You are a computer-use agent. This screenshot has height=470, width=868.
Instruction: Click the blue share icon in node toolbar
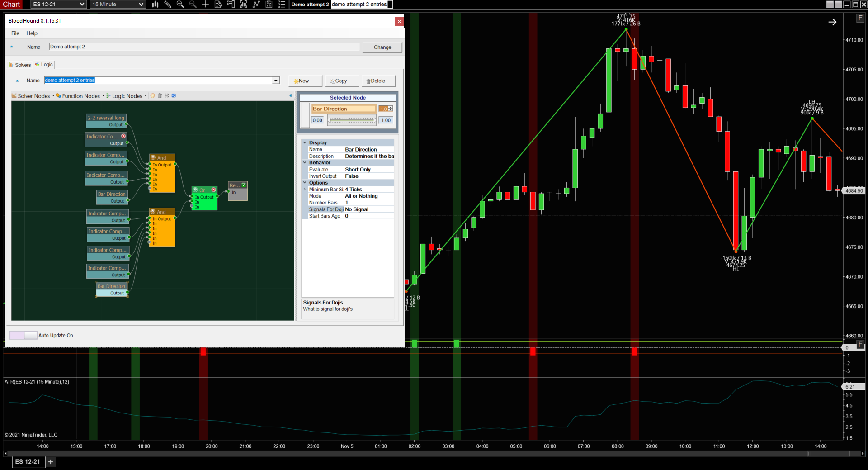click(x=174, y=96)
